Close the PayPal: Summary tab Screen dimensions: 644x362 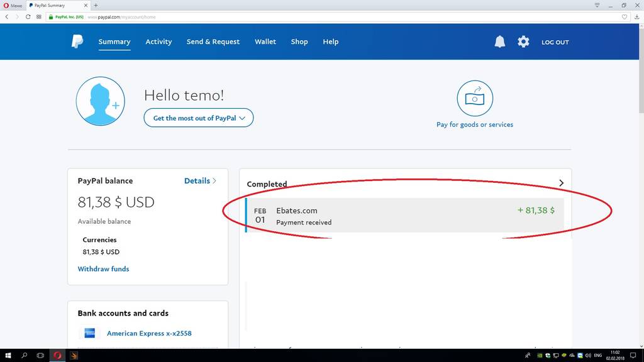[x=86, y=5]
